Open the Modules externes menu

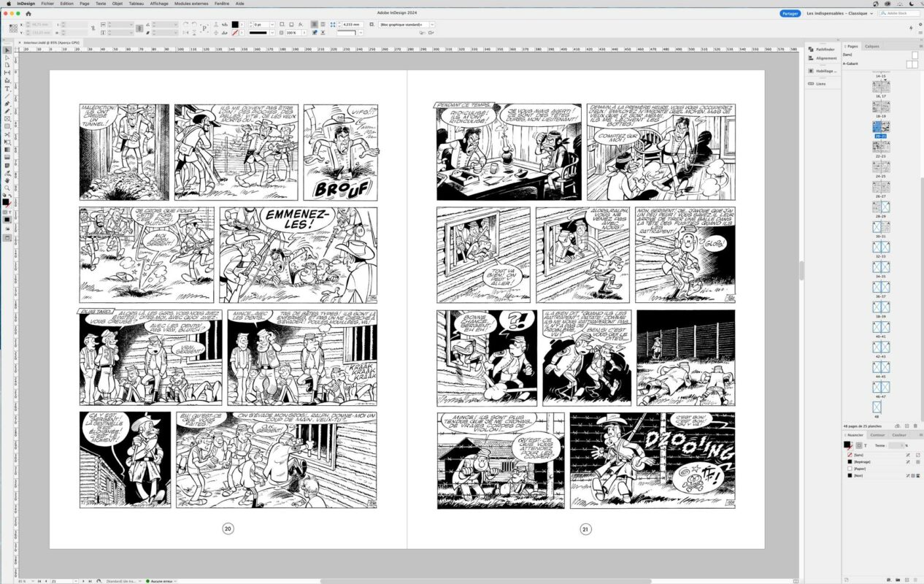click(x=191, y=4)
